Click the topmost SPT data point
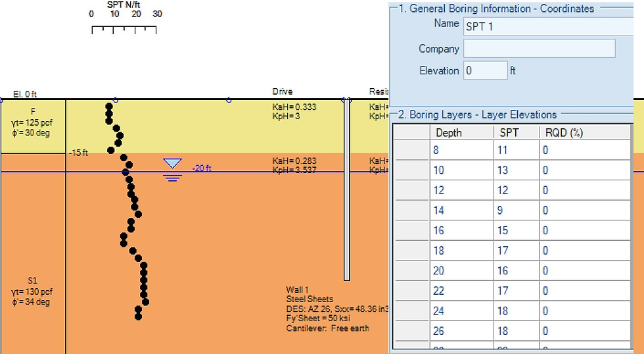This screenshot has height=354, width=644. point(109,105)
